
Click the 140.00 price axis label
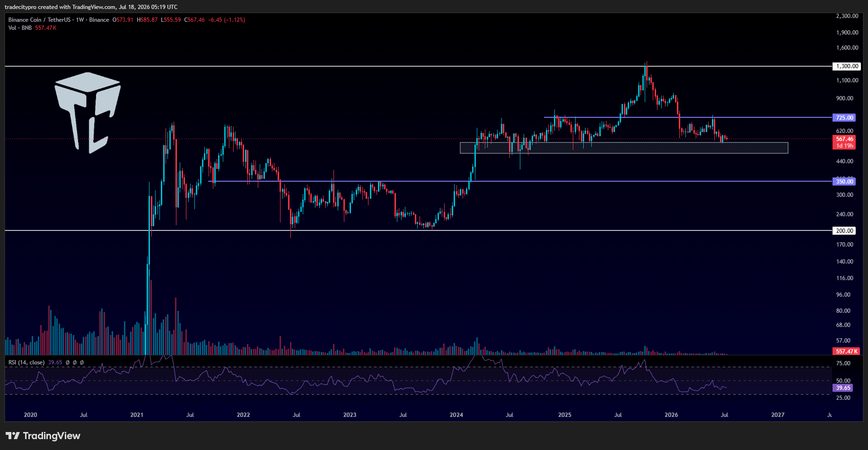tap(845, 262)
